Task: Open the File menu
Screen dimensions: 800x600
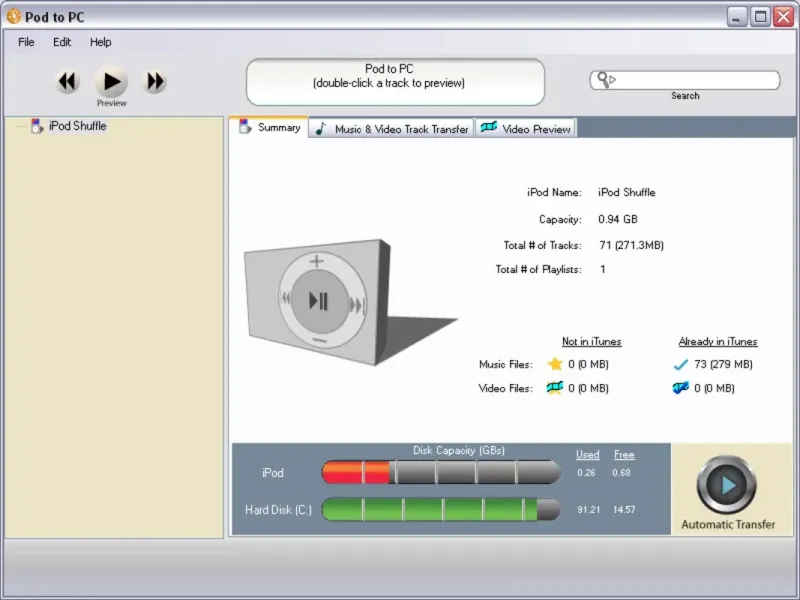Action: (x=26, y=42)
